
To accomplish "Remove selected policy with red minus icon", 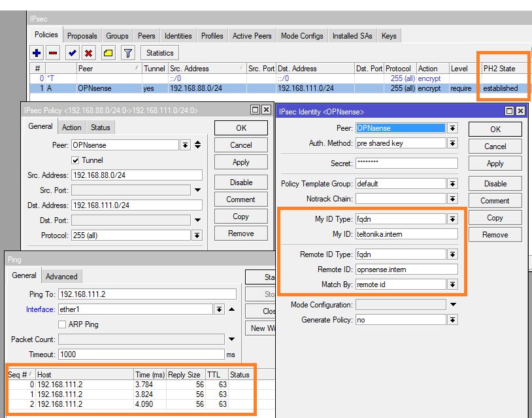I will point(53,53).
